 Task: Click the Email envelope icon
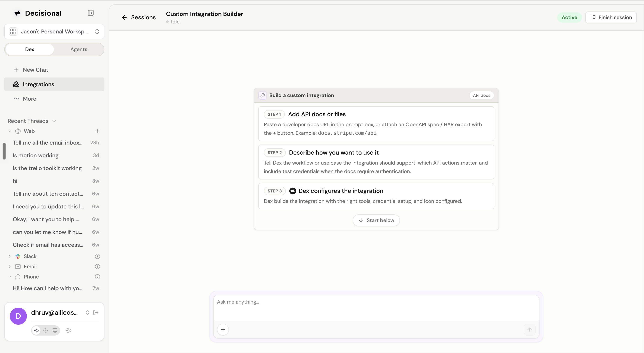pos(18,267)
